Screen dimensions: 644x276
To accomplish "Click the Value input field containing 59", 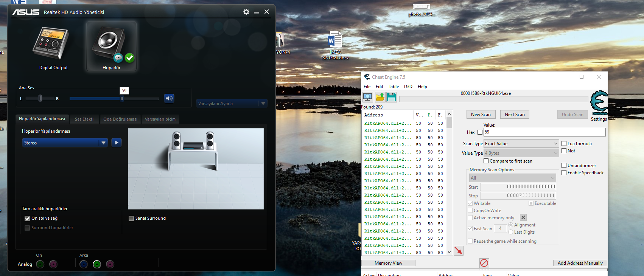I will click(544, 132).
